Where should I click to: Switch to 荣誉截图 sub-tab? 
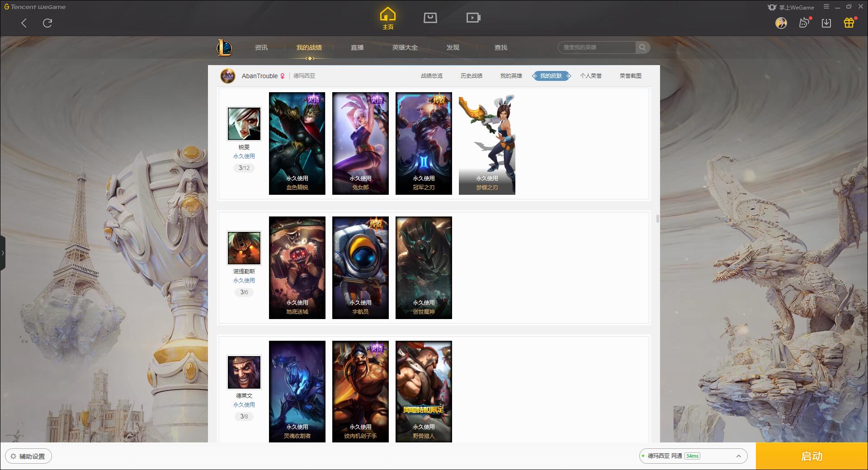(x=631, y=76)
